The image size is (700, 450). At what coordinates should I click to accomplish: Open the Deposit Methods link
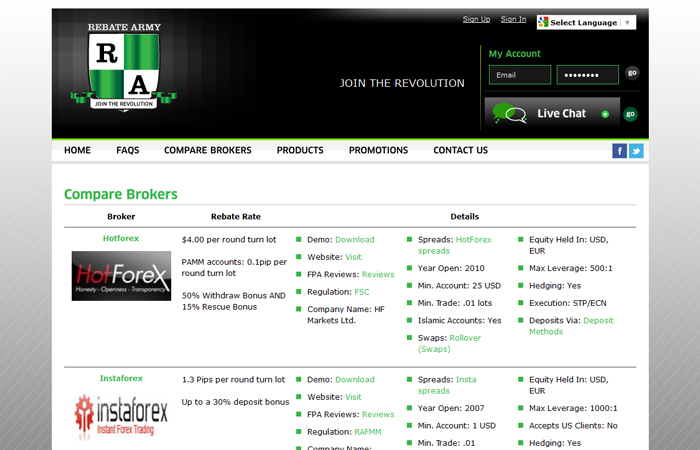click(571, 326)
